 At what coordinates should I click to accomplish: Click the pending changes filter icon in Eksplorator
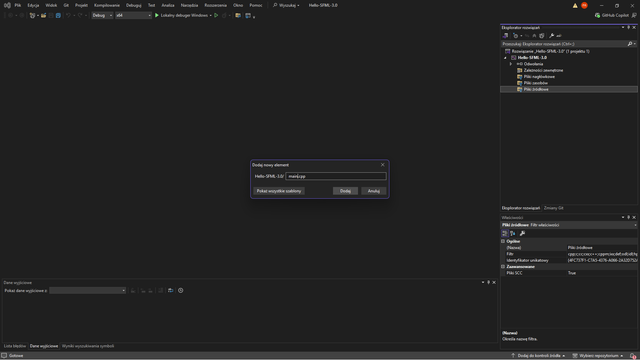pos(516,36)
